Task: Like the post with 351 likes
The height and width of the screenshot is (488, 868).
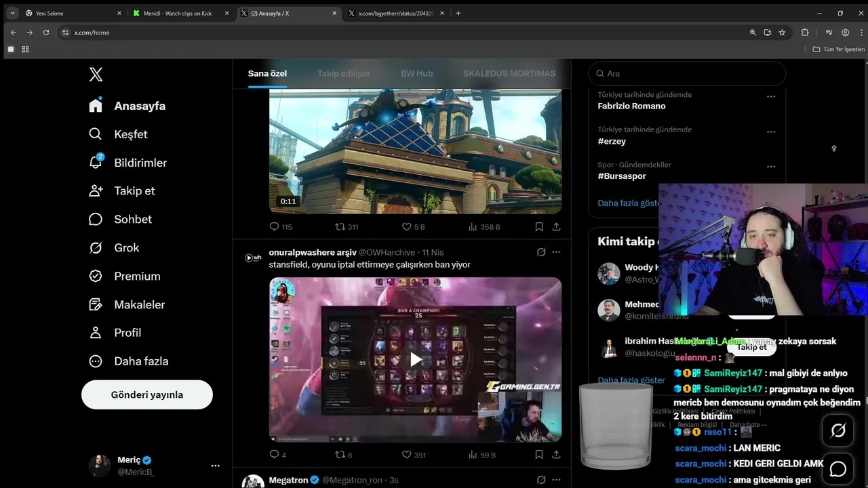Action: click(413, 455)
